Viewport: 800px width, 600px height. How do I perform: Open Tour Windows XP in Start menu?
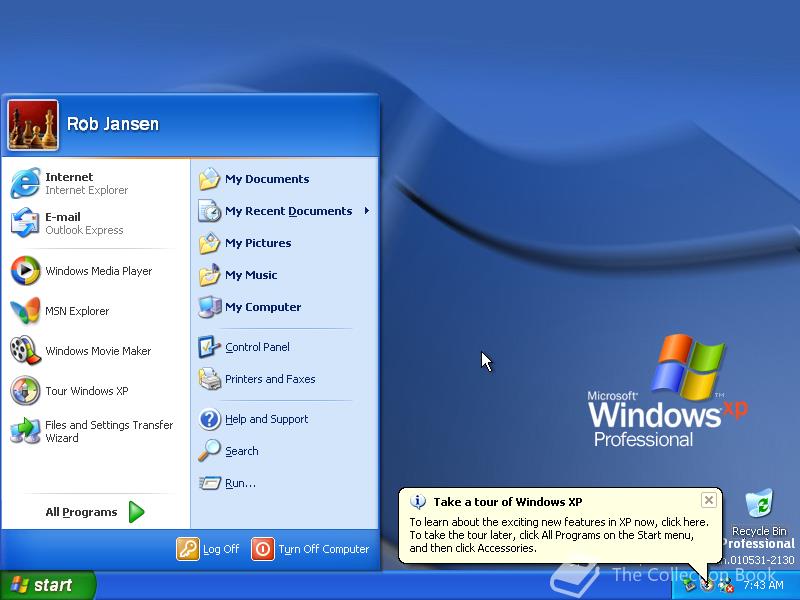(x=95, y=391)
